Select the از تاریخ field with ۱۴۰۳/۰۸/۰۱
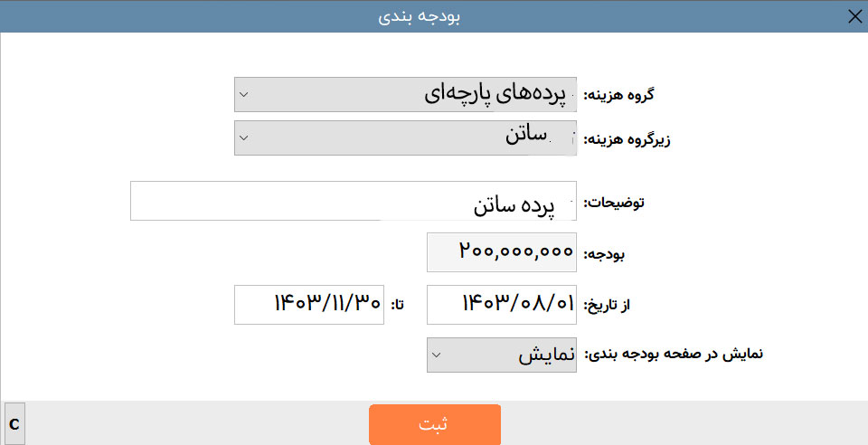Screen dimensions: 868x445 pos(502,305)
